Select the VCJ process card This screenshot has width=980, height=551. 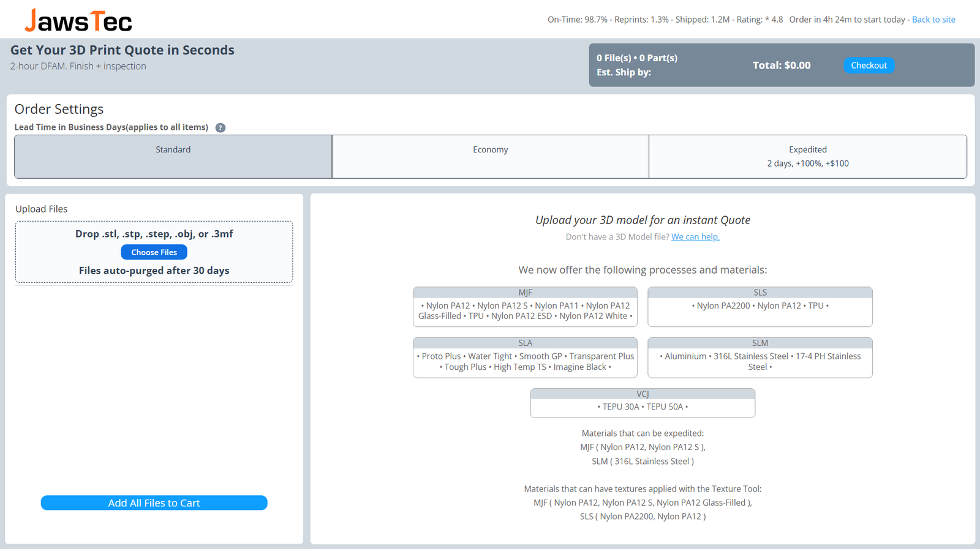tap(643, 403)
